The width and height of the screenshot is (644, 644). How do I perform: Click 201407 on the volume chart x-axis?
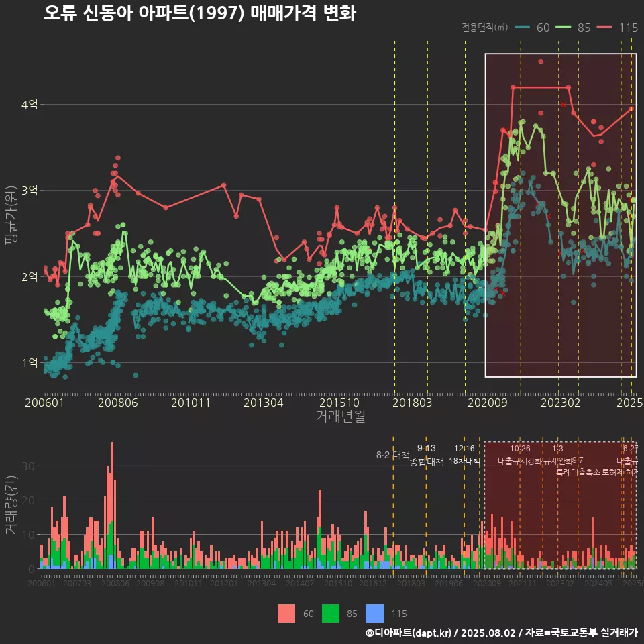click(x=300, y=583)
